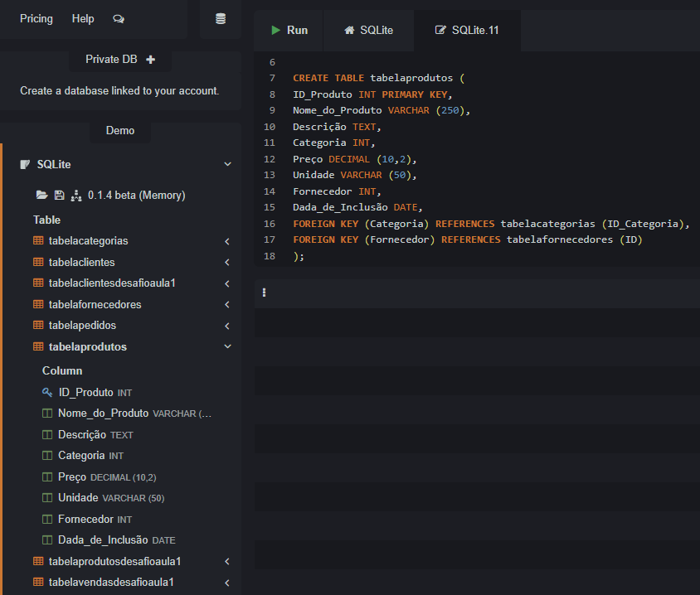Click the 'Column' heading under tabelaprodutos
700x595 pixels.
tap(62, 370)
